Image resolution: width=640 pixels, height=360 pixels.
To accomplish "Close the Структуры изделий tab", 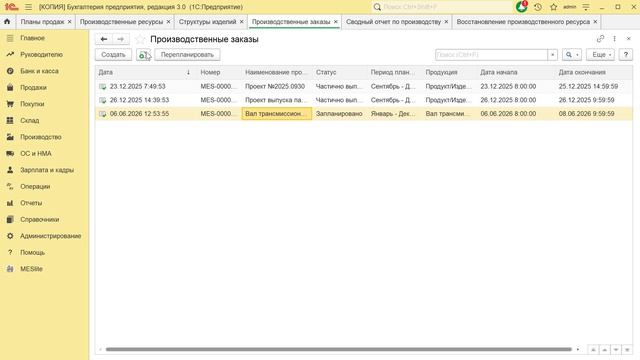I will pyautogui.click(x=242, y=22).
